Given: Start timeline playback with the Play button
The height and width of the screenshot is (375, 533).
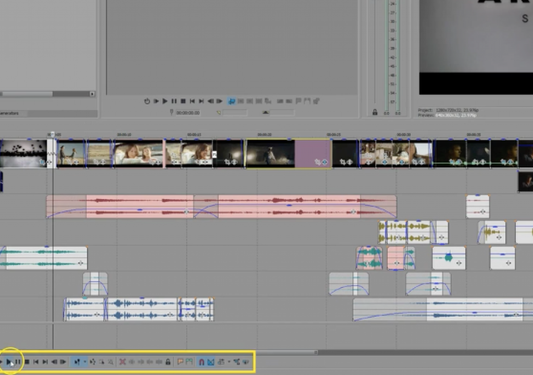Looking at the screenshot, I should [x=9, y=362].
